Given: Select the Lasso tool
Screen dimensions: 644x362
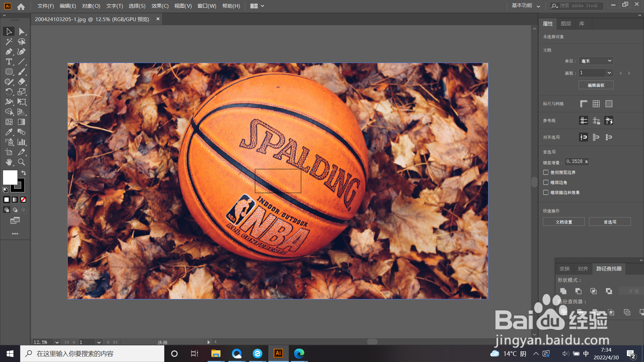Looking at the screenshot, I should pyautogui.click(x=22, y=42).
